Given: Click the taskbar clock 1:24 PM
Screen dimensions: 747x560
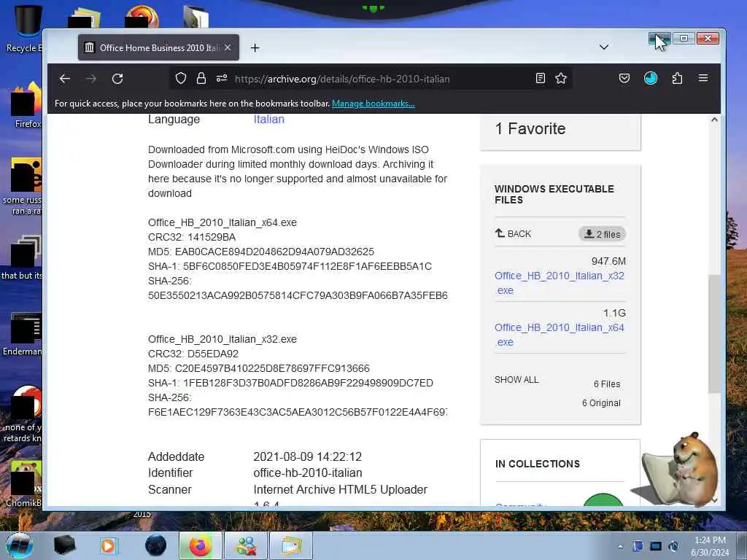Looking at the screenshot, I should pyautogui.click(x=710, y=545).
